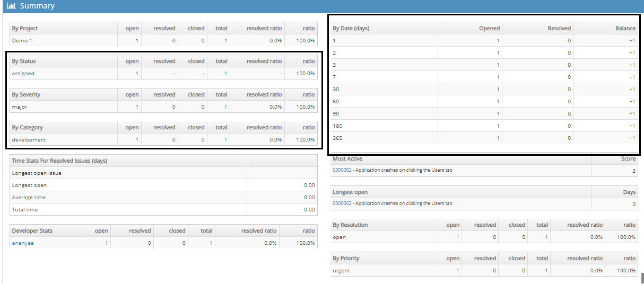Viewport: 644px width, 284px height.
Task: Click the open count for major severity
Action: [137, 106]
